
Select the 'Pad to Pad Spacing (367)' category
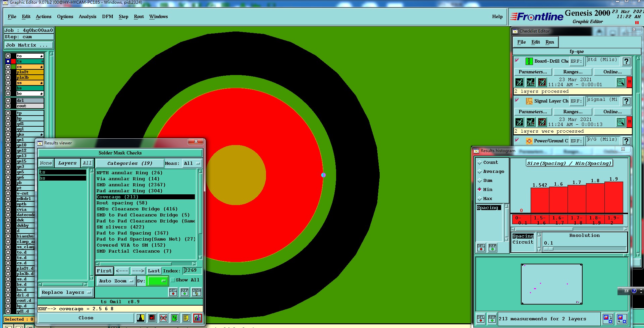(132, 233)
